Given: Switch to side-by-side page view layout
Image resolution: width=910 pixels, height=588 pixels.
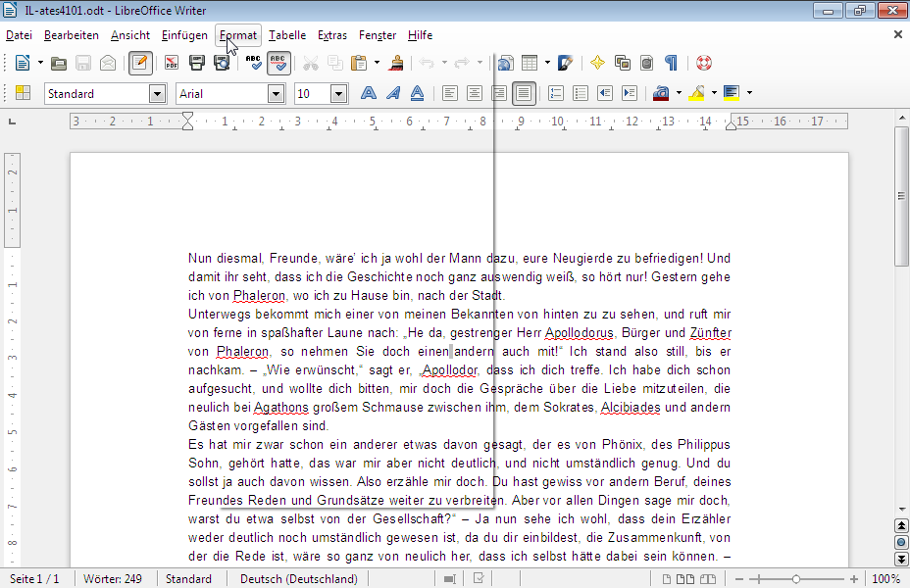Looking at the screenshot, I should coord(685,579).
